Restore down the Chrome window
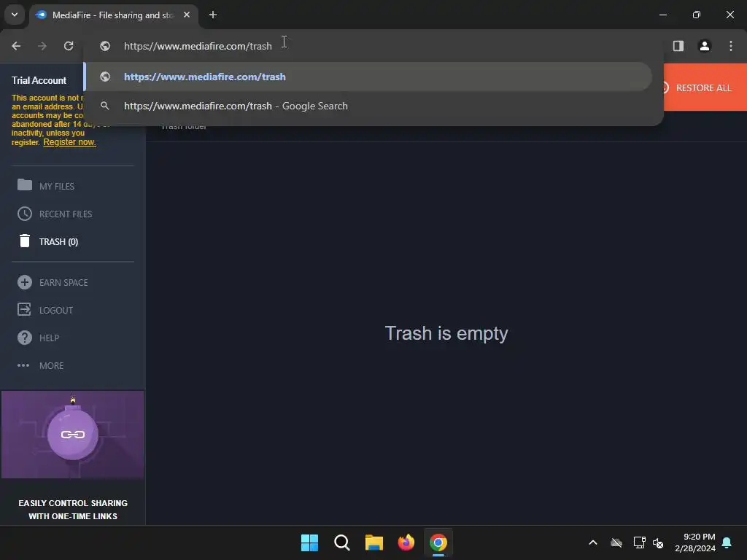This screenshot has width=747, height=560. [x=697, y=15]
